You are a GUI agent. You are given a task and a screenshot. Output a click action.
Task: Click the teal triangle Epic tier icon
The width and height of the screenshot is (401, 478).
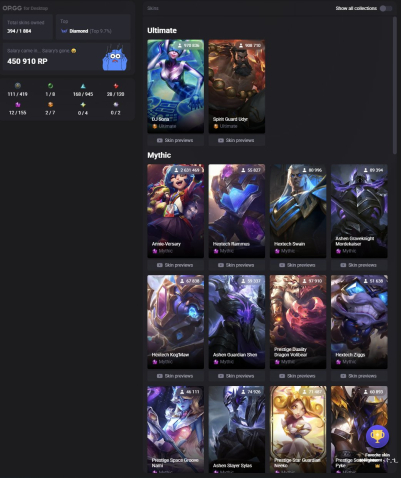[x=83, y=86]
